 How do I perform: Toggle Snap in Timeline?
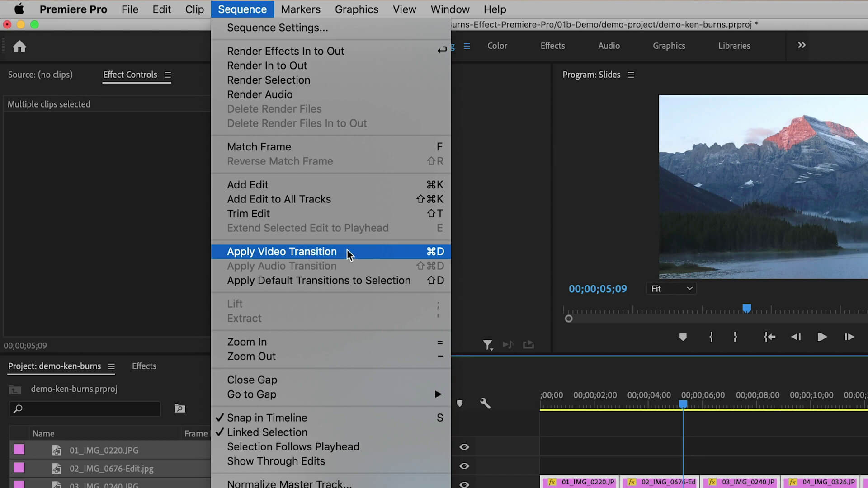coord(331,418)
